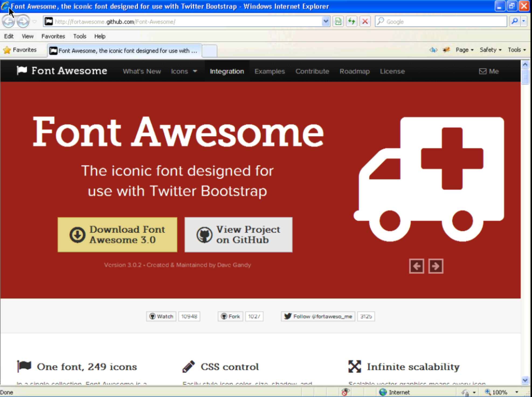Click the Download icon on download button
Screen dimensions: 532x397
77,234
